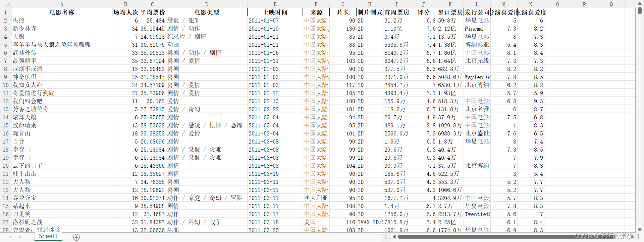Viewport: 644px width, 242px height.
Task: Select column B header
Action: pos(125,4)
